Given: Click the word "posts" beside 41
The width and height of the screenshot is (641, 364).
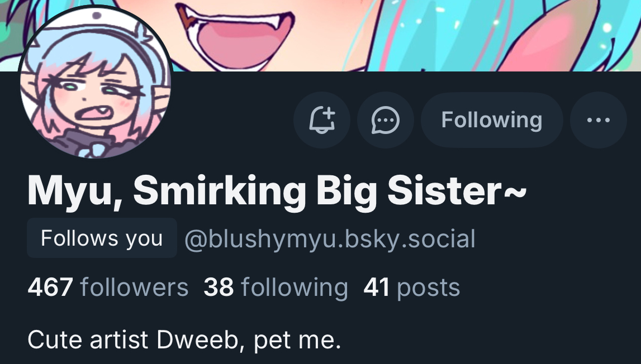Looking at the screenshot, I should click(x=429, y=289).
